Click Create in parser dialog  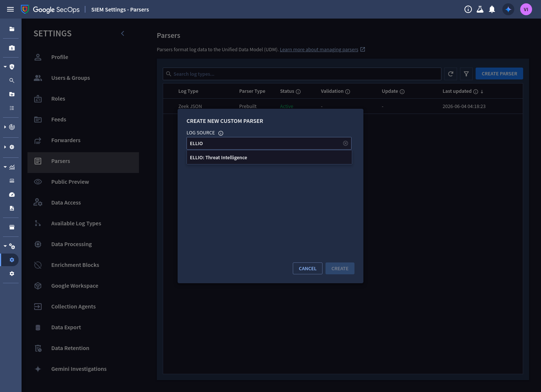[x=340, y=268]
